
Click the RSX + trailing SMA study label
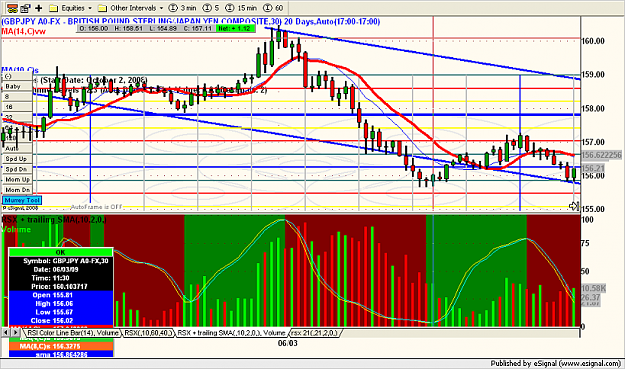pos(54,220)
